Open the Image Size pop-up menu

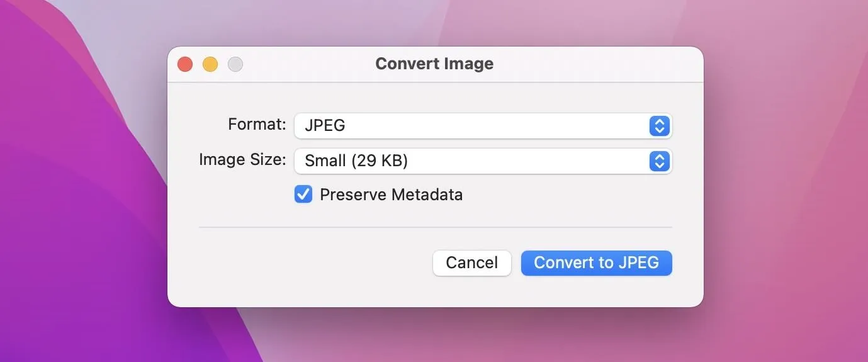click(483, 161)
